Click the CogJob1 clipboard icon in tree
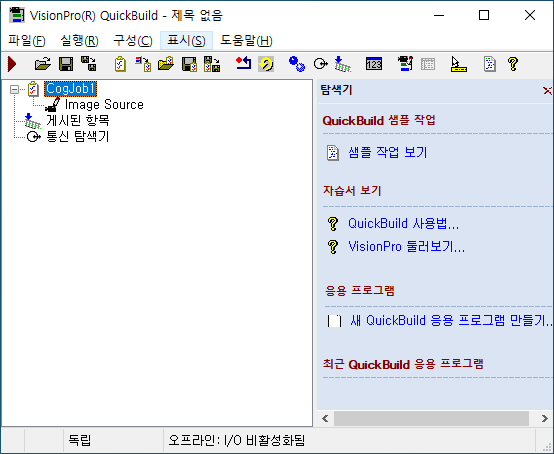Viewport: 554px width, 454px height. click(x=33, y=89)
